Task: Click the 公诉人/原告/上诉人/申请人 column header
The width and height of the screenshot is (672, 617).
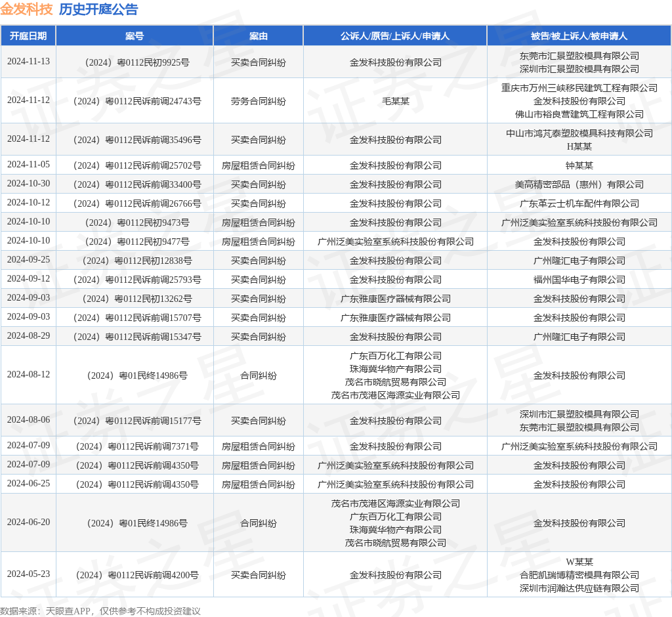Action: pyautogui.click(x=395, y=36)
